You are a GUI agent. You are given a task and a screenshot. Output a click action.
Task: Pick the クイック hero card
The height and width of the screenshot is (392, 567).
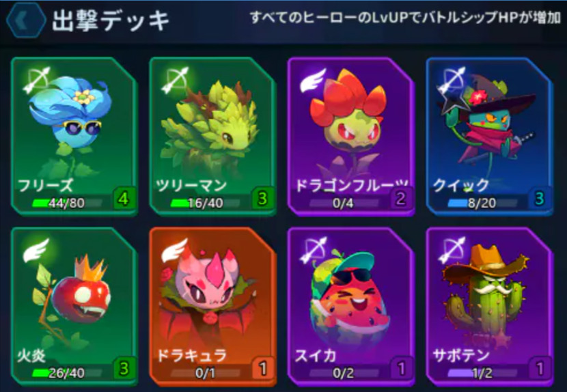coord(489,137)
